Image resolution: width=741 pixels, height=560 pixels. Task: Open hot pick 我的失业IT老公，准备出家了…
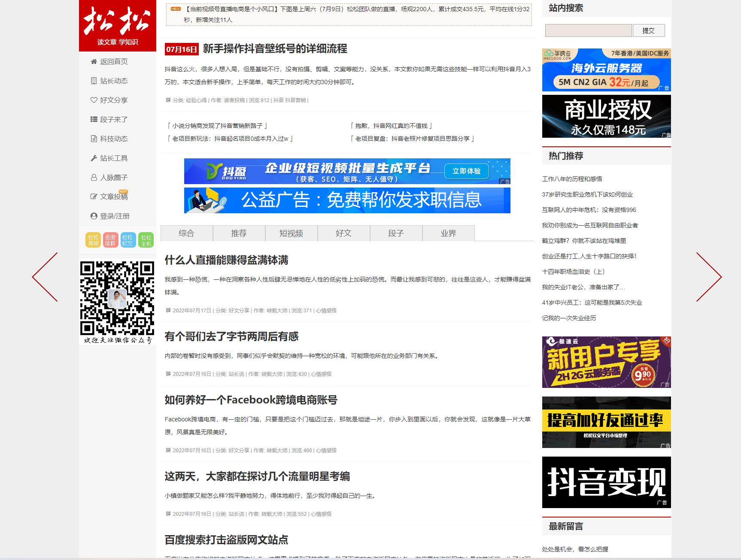point(583,287)
